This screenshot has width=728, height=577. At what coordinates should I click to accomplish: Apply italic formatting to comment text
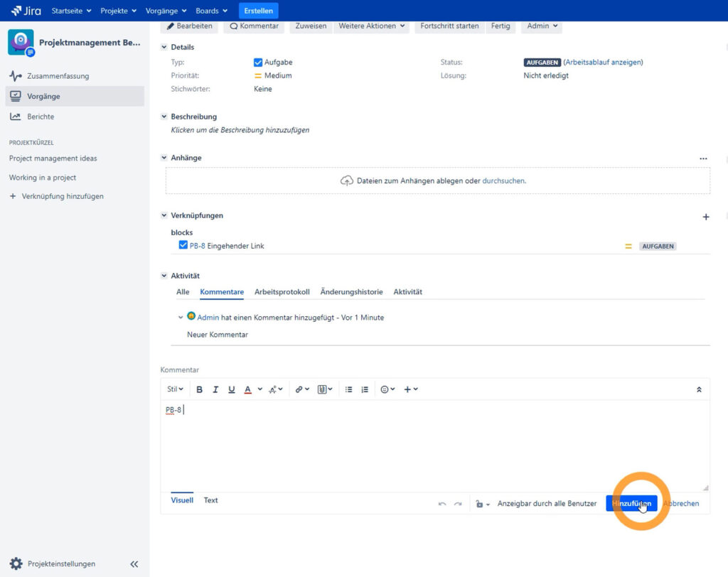point(215,389)
